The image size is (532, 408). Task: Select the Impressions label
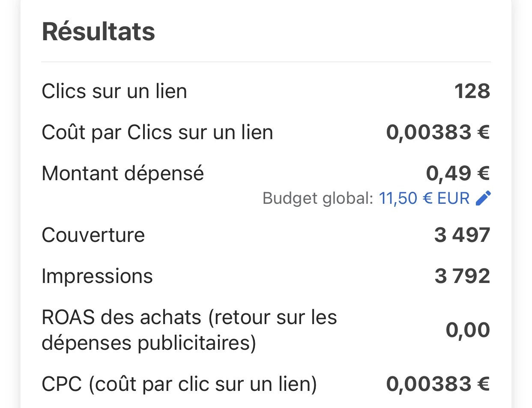pyautogui.click(x=97, y=276)
